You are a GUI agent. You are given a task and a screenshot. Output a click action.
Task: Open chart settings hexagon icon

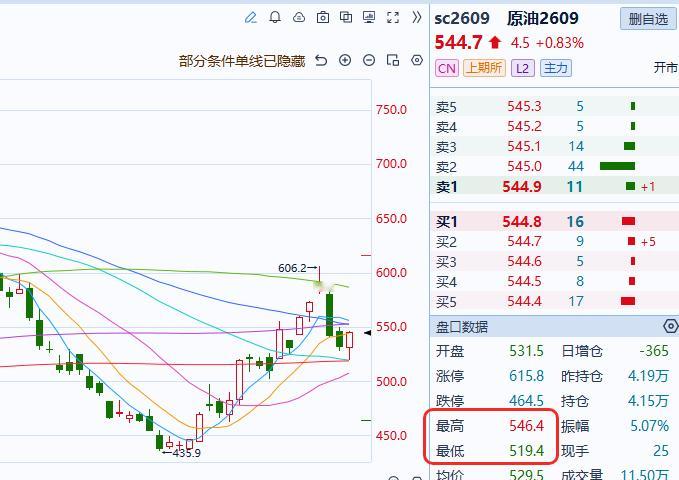pos(417,60)
